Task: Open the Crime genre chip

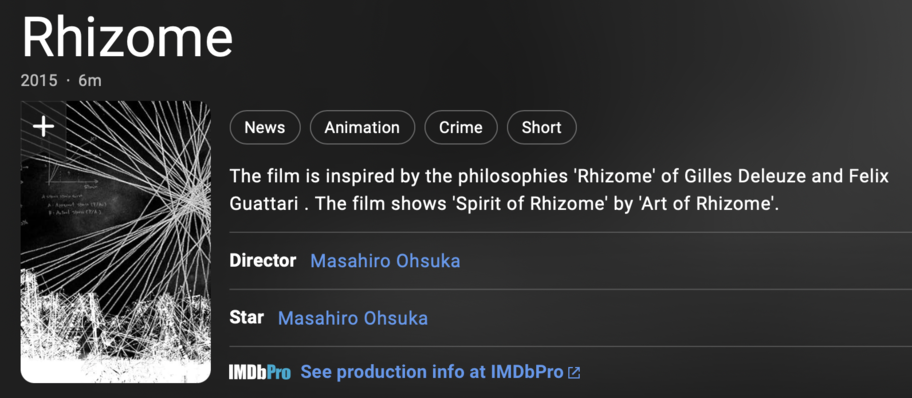Action: (x=461, y=127)
